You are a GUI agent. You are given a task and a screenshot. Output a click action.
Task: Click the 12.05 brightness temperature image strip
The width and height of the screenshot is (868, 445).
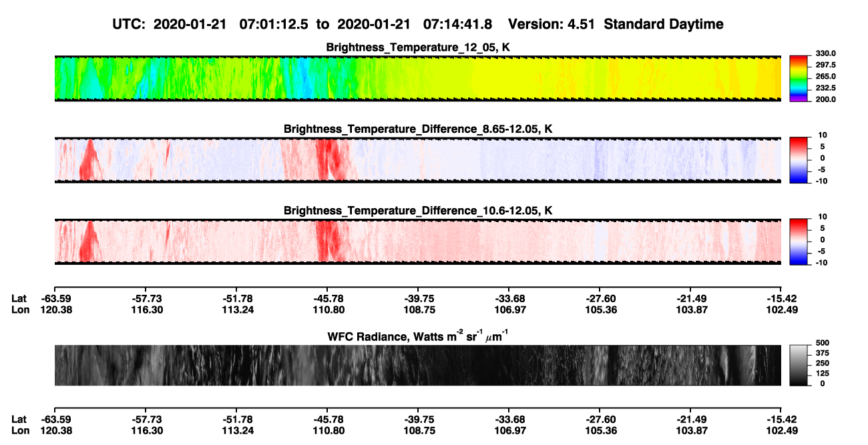click(418, 78)
